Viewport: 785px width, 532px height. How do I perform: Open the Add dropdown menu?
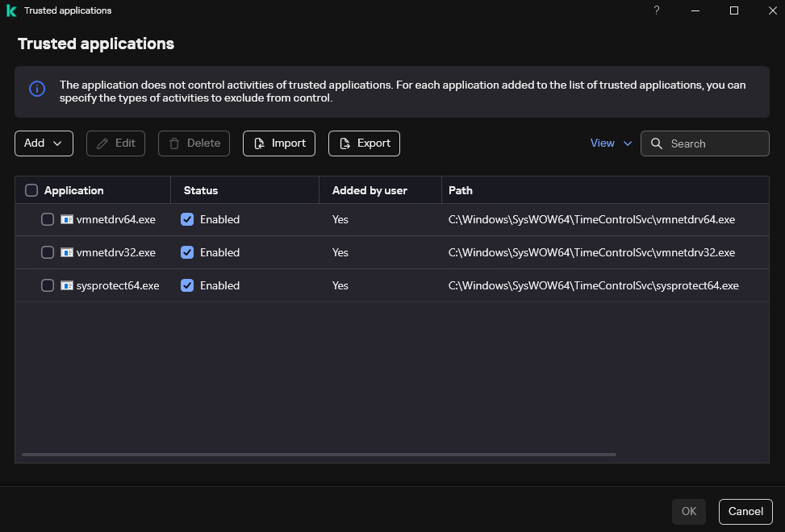(x=44, y=143)
